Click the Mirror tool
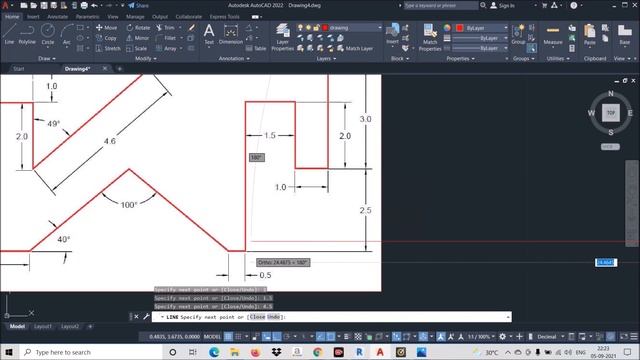 point(138,38)
